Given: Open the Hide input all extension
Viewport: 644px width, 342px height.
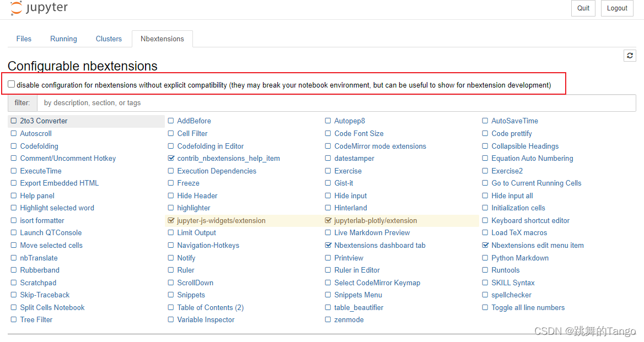Looking at the screenshot, I should pos(512,196).
